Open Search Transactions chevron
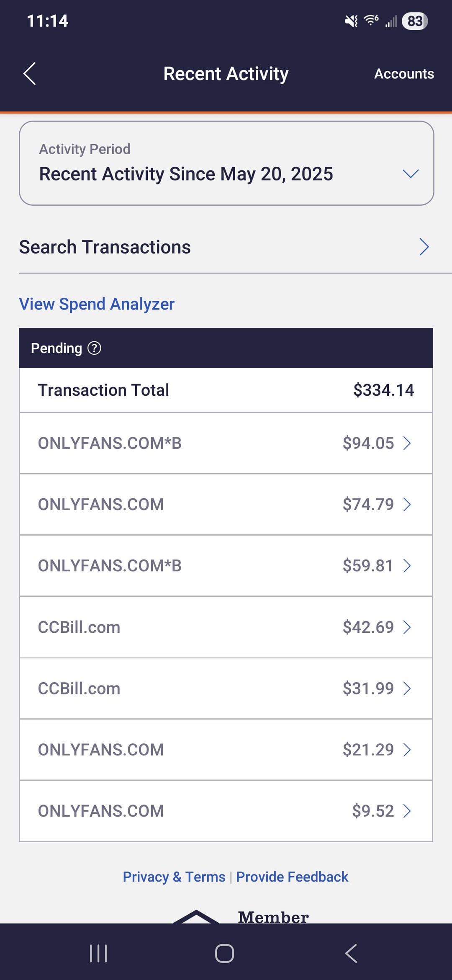 424,247
